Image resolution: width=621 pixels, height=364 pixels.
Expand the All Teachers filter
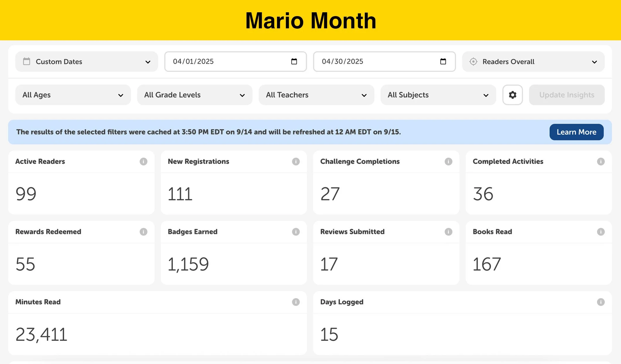316,95
